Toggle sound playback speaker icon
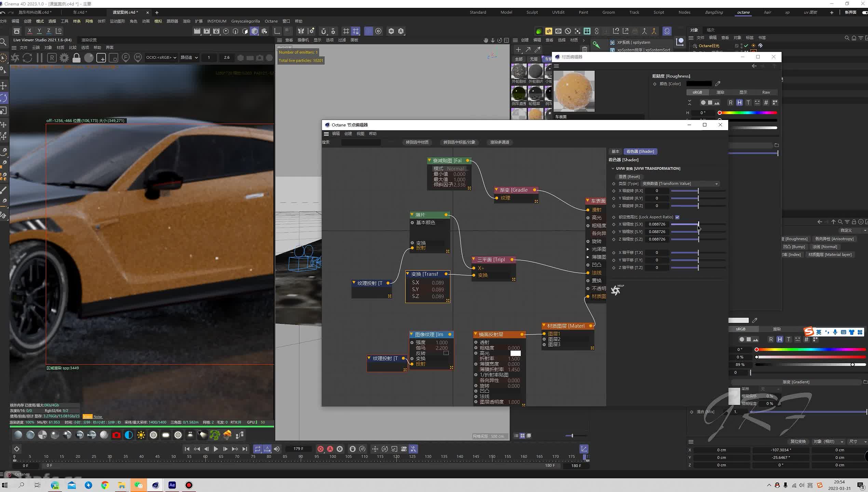 coord(277,449)
